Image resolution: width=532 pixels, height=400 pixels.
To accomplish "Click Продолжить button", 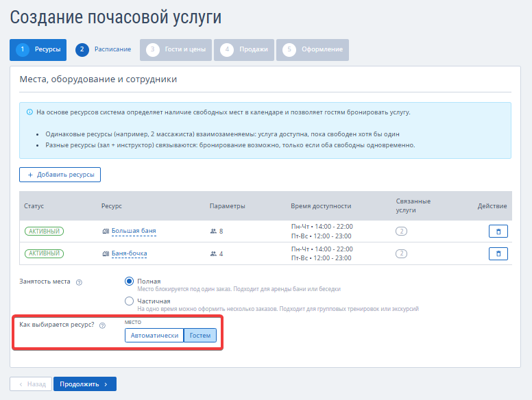I will coord(85,384).
